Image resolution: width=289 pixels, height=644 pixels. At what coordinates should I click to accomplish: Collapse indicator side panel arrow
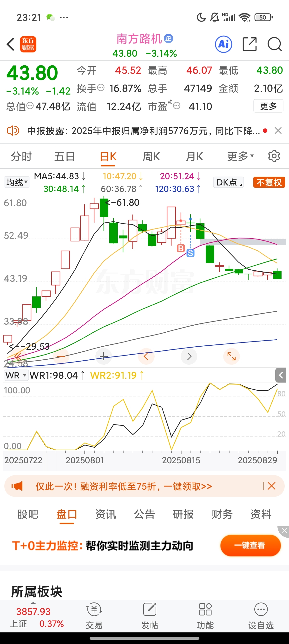[x=281, y=375]
